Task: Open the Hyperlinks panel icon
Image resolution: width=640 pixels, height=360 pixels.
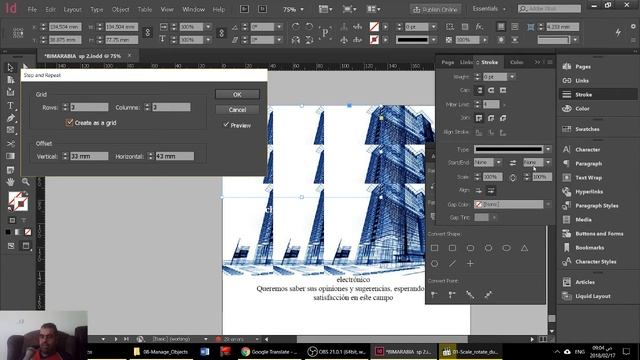Action: tap(567, 191)
